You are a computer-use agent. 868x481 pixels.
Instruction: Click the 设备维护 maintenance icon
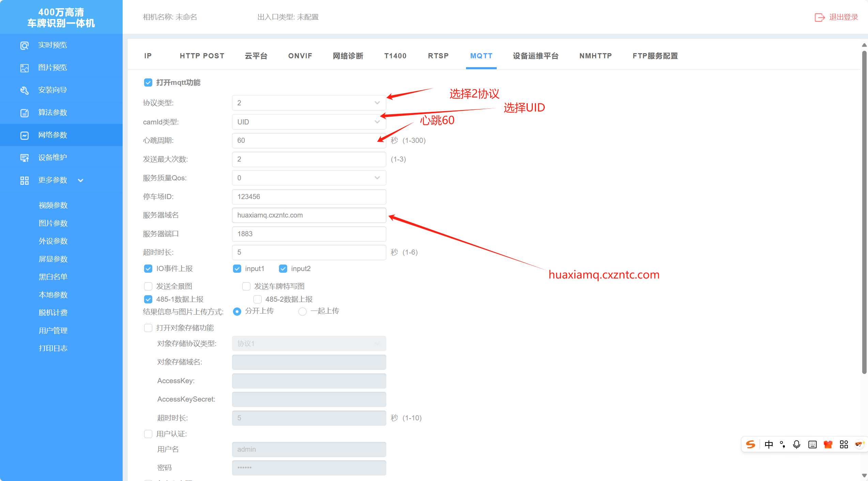(x=25, y=158)
